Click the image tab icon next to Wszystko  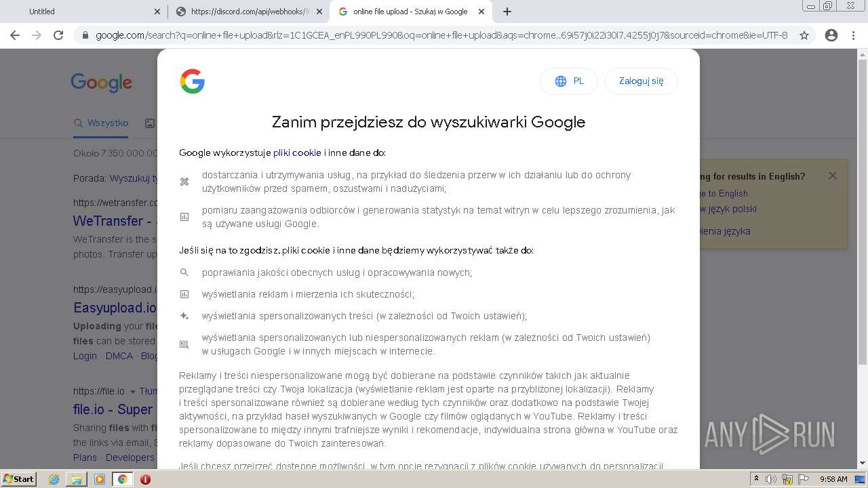(150, 123)
